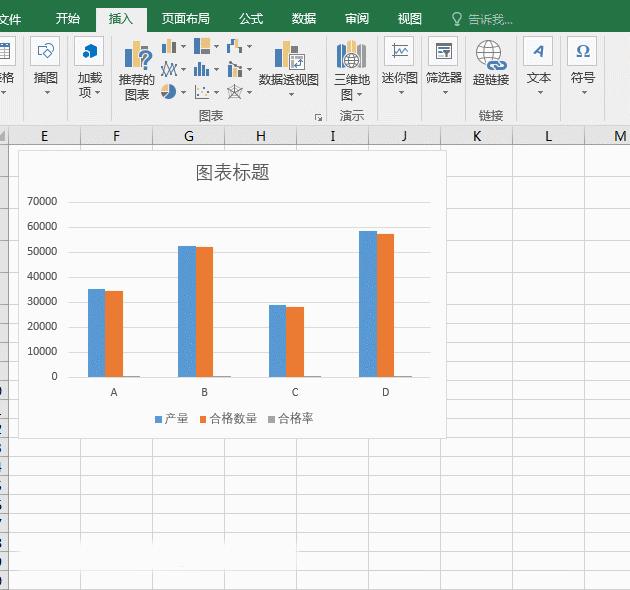Select column header L

pyautogui.click(x=548, y=136)
